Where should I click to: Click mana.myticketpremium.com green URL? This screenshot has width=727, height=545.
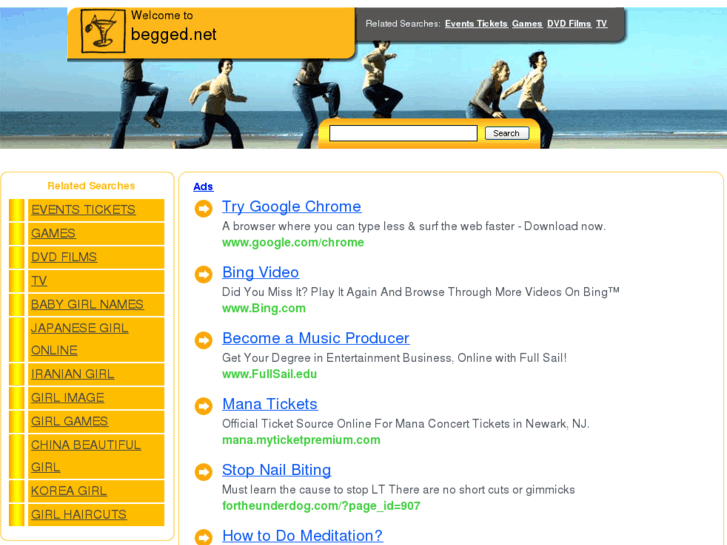pyautogui.click(x=301, y=440)
